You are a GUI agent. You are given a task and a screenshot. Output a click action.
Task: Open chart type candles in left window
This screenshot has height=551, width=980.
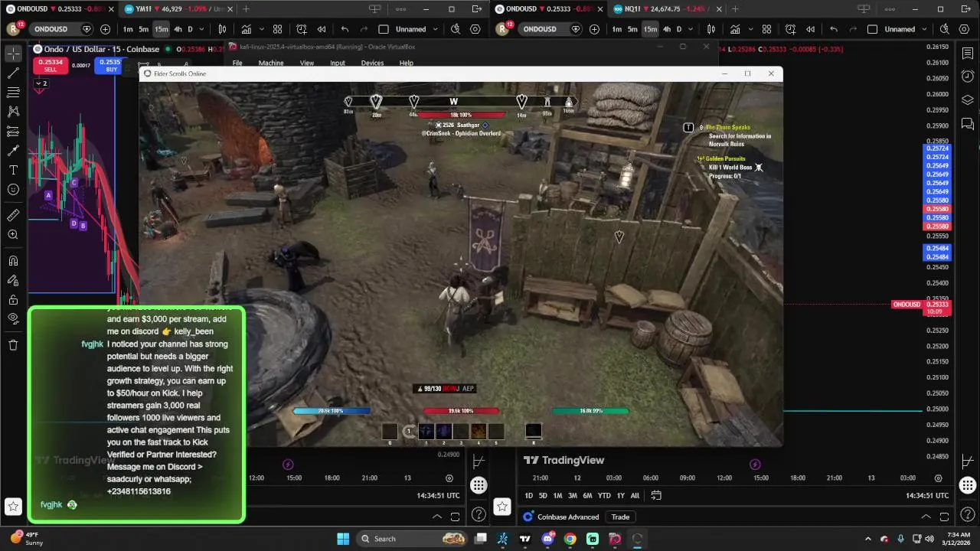[222, 29]
